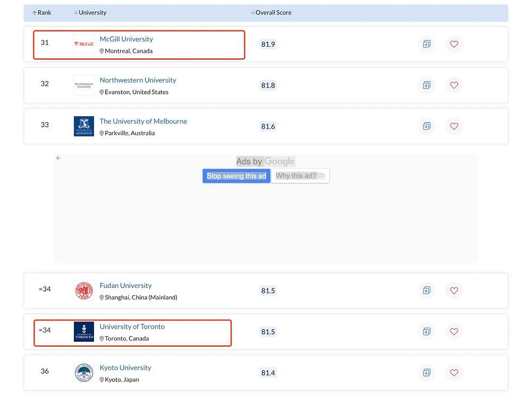This screenshot has height=395, width=532.
Task: Click the Northwestern University logo thumbnail
Action: [84, 85]
